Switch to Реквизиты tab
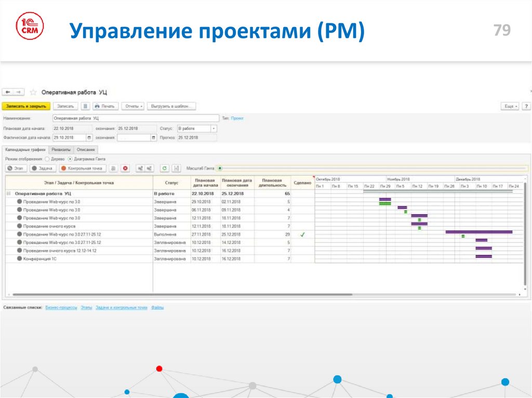The width and height of the screenshot is (532, 398). [x=61, y=149]
